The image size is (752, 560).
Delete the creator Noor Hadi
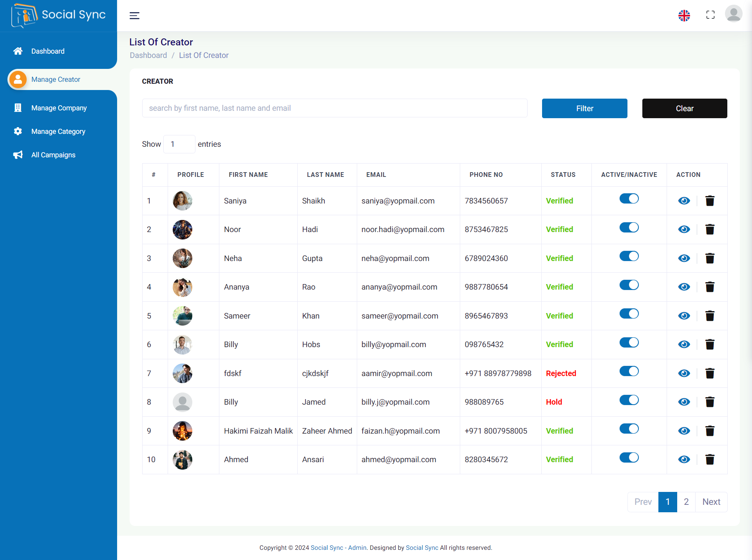710,229
